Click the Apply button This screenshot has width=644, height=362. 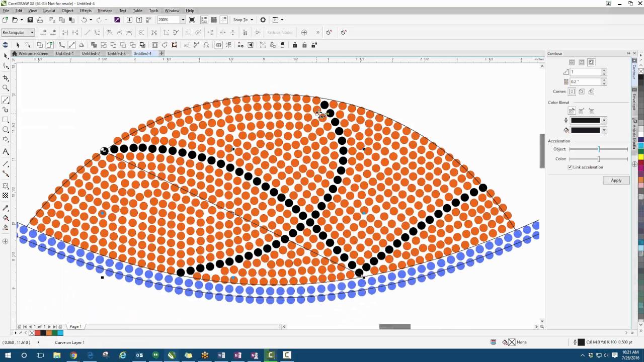616,180
